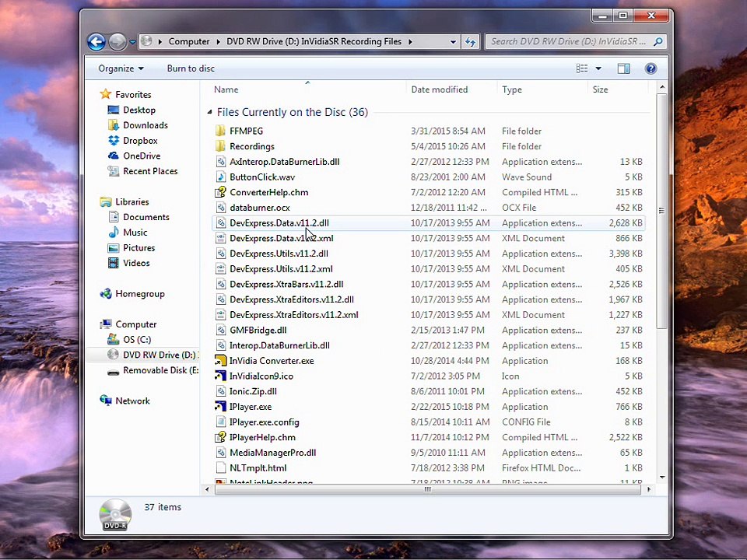Open Removable Disk (E:) in the sidebar

pyautogui.click(x=160, y=370)
